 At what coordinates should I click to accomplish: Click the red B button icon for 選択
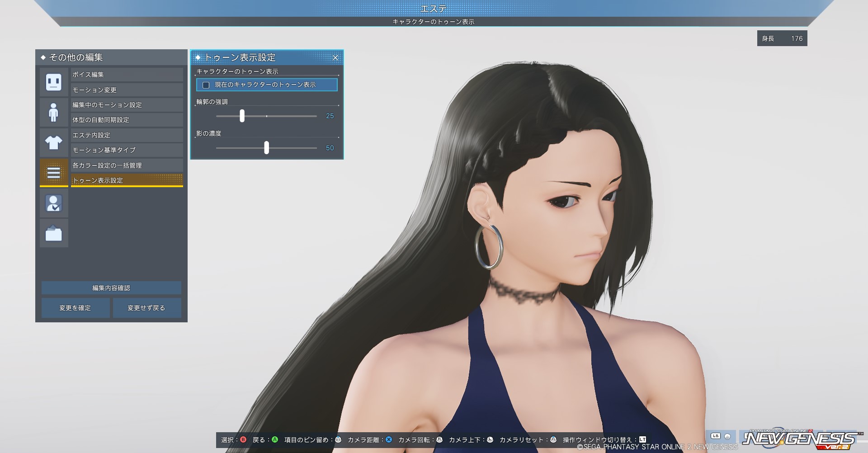(244, 439)
